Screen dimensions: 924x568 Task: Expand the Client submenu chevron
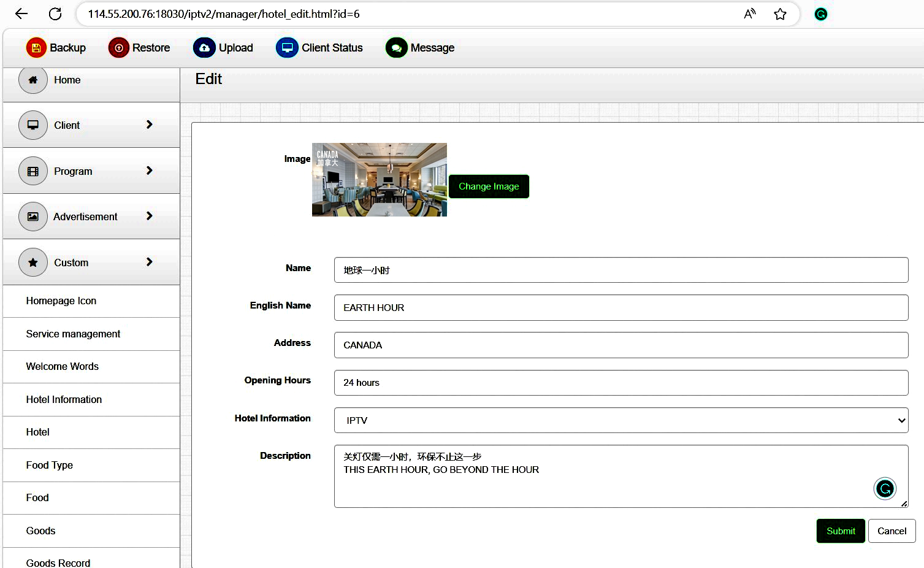149,125
